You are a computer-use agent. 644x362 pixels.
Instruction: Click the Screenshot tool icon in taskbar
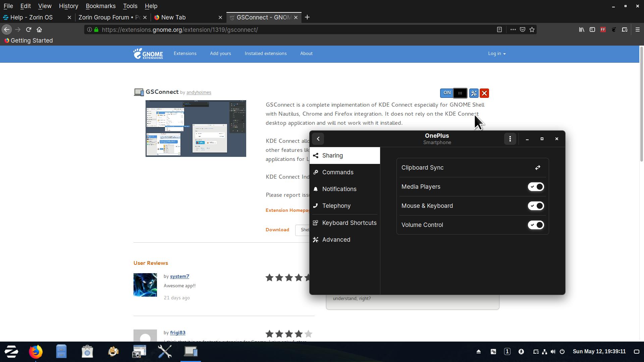(x=139, y=351)
